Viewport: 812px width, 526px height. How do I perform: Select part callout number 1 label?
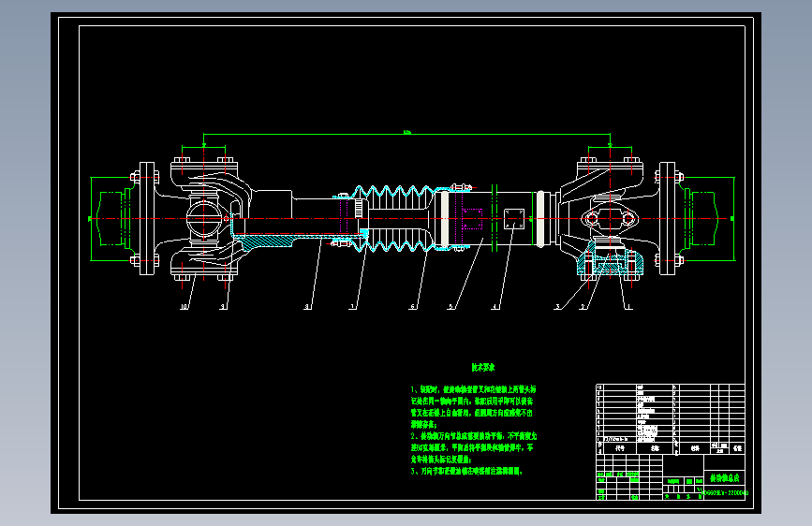[x=628, y=307]
